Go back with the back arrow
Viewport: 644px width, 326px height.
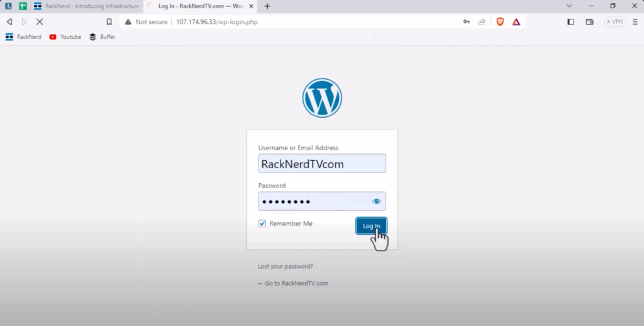point(9,21)
